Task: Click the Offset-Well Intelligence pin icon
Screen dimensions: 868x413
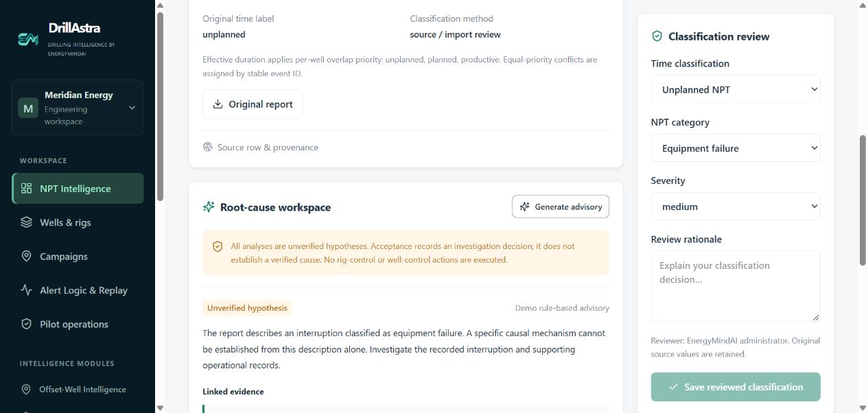Action: tap(27, 390)
